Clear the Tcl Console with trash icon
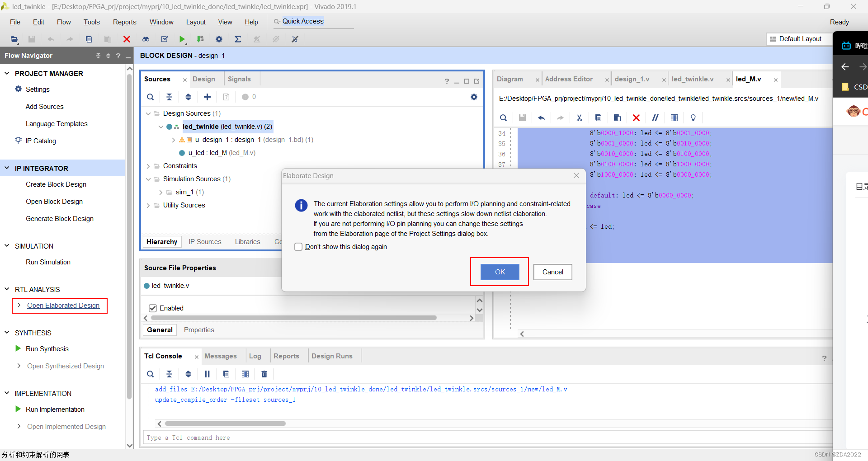Screen dimensions: 868x461 click(264, 374)
